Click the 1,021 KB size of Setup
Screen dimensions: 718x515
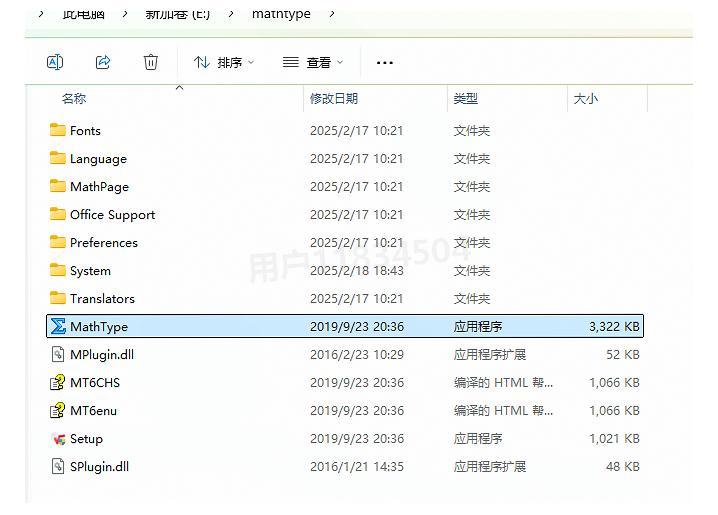(614, 439)
